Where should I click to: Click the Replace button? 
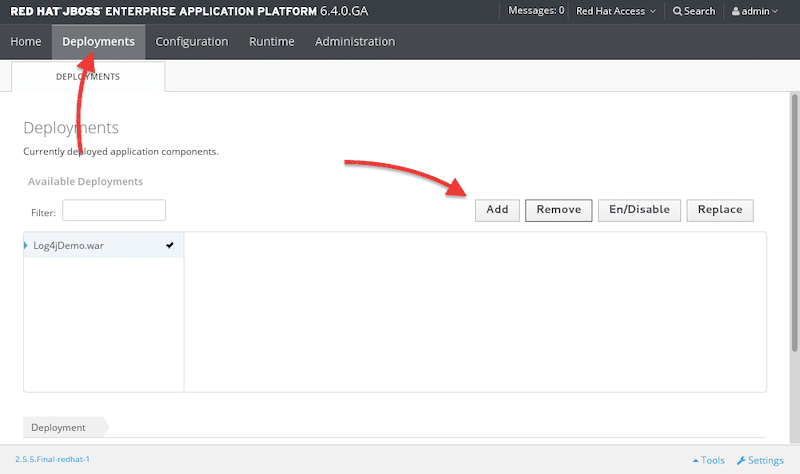720,210
